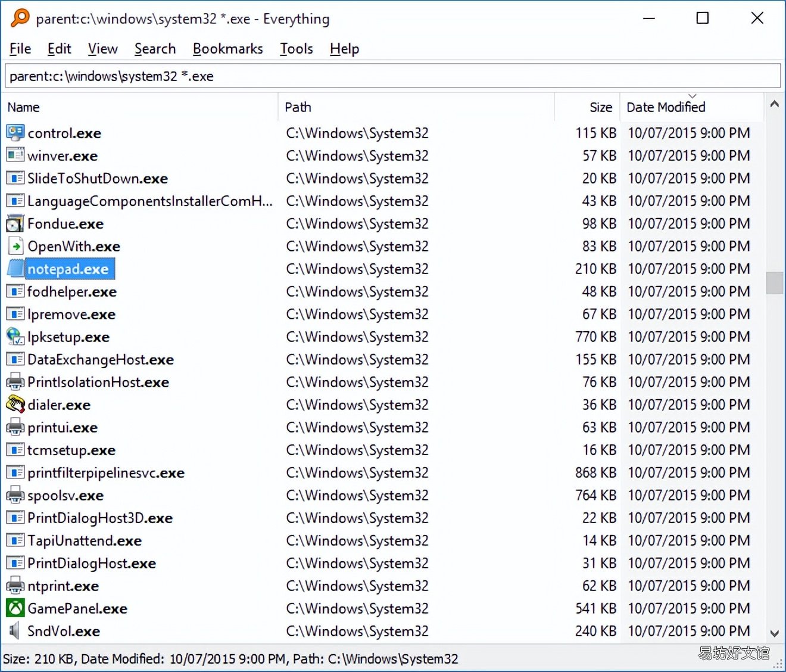Click the tcmsetup.exe file icon

coord(15,450)
